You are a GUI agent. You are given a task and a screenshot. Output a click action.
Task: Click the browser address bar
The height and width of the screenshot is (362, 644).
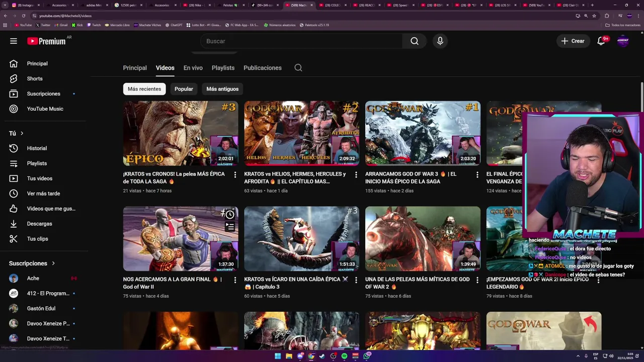coord(302,16)
